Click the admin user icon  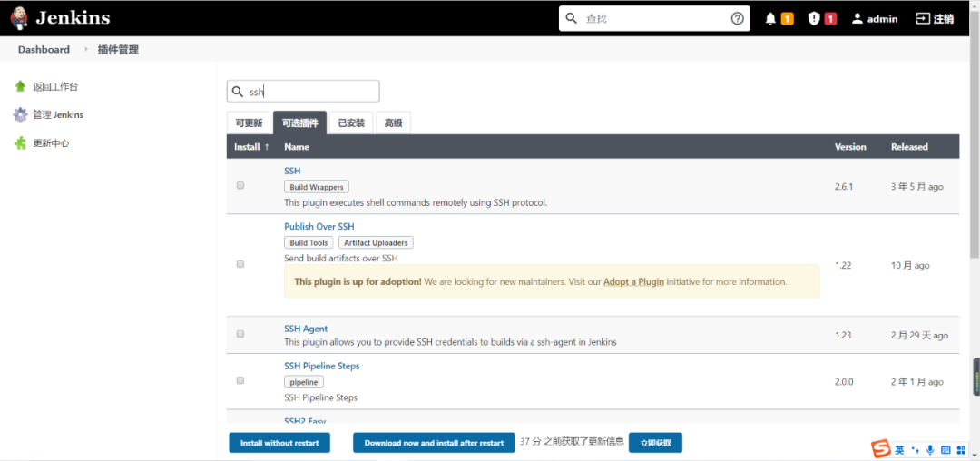(857, 19)
